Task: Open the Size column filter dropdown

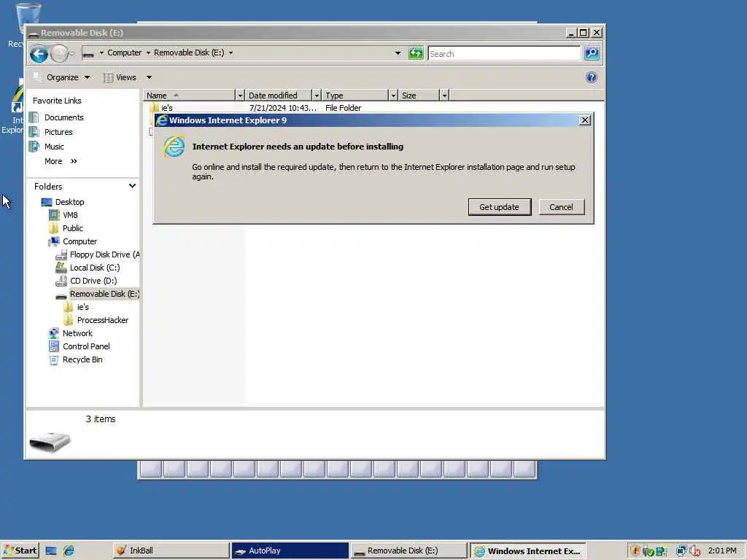Action: pos(444,96)
